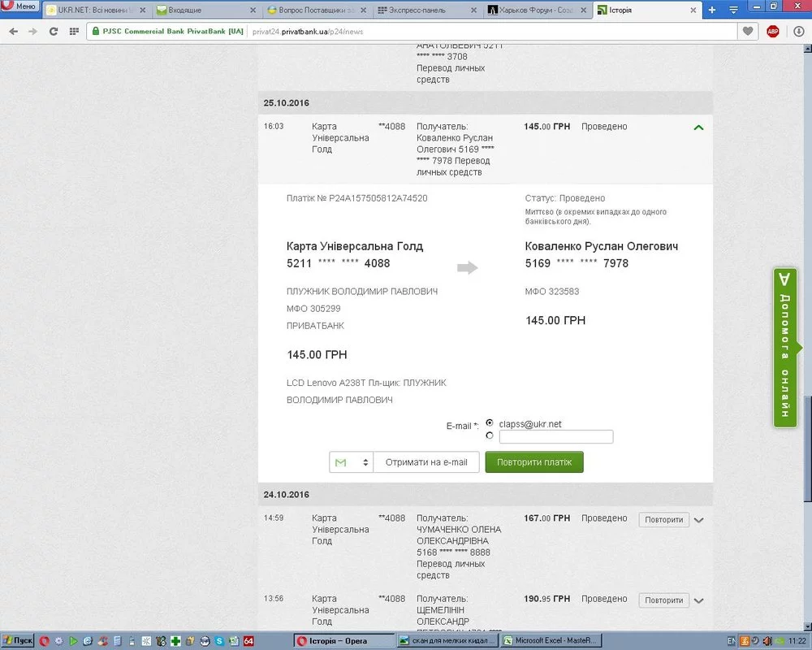This screenshot has width=812, height=650.
Task: Click the 11:22 system clock
Action: point(797,641)
